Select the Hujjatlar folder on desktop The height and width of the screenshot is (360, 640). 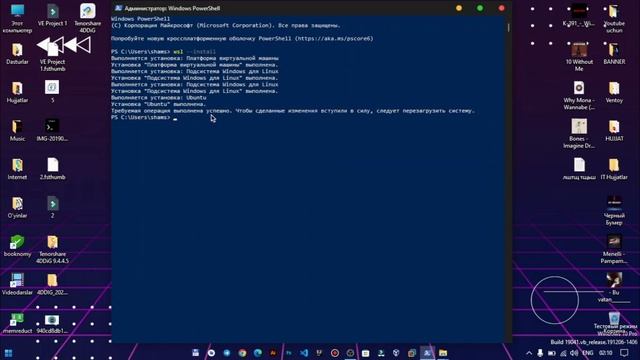click(x=17, y=92)
